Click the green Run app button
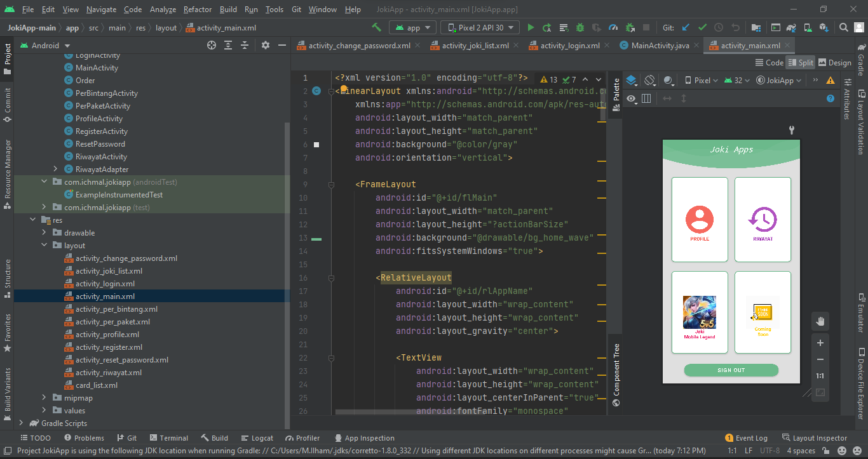The image size is (868, 459). [x=531, y=28]
